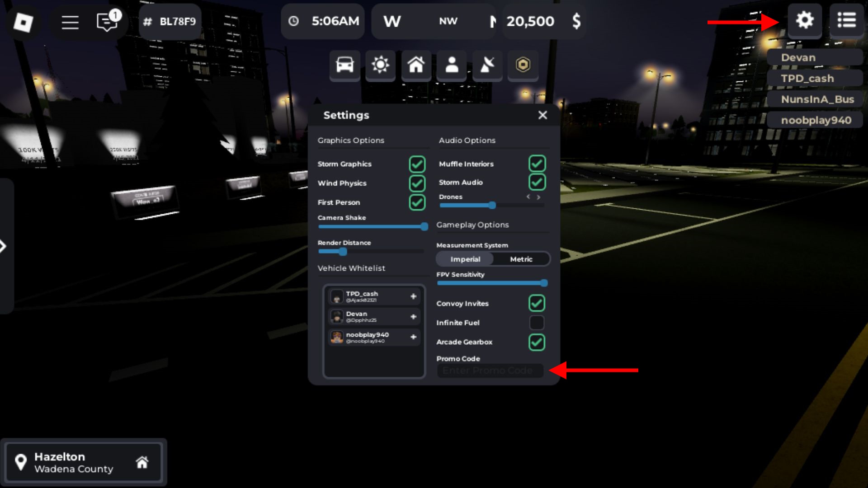Expand the left side panel chevron
Image resolution: width=868 pixels, height=488 pixels.
point(4,246)
